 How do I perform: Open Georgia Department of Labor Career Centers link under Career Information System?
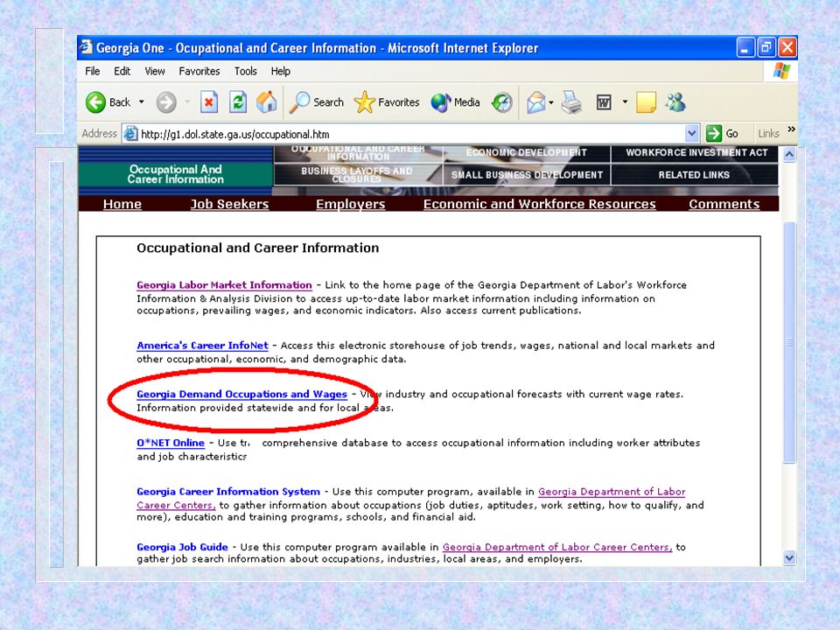pyautogui.click(x=612, y=492)
